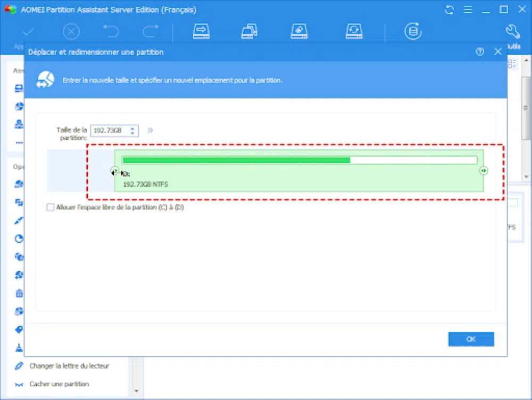
Task: Click the overlapping-squares copy icon in sidebar
Action: tap(19, 203)
